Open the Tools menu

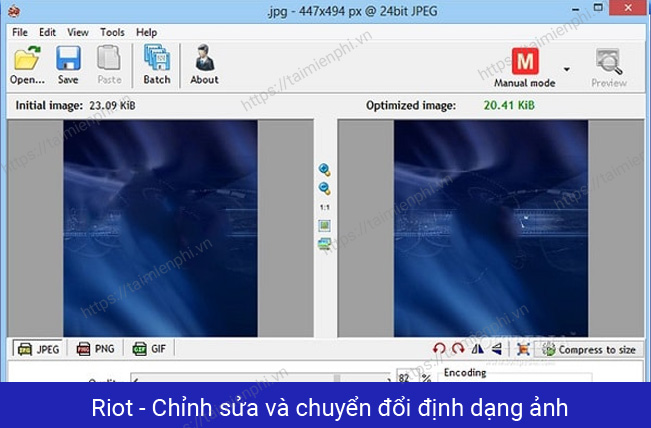(112, 32)
